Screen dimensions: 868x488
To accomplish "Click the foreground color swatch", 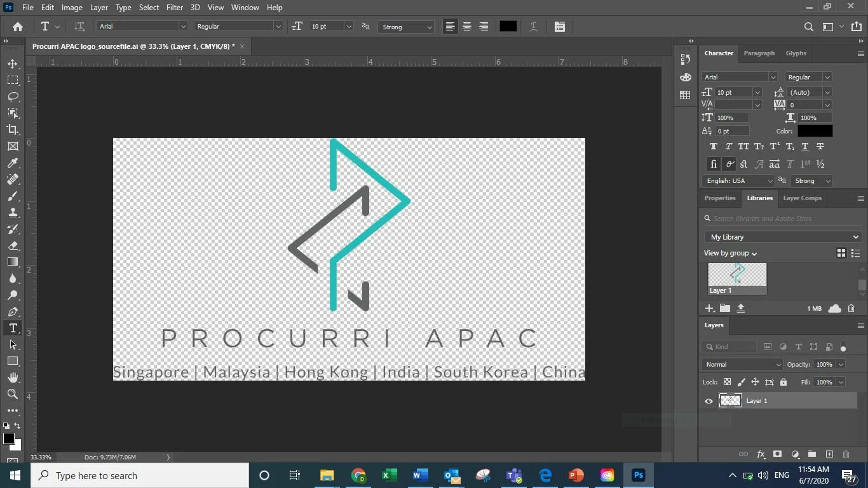I will pos(9,439).
